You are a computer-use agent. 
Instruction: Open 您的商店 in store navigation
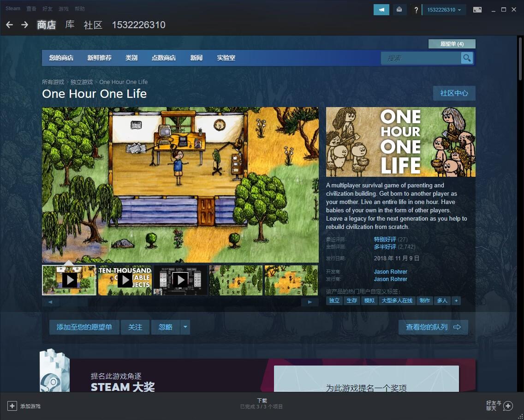61,58
